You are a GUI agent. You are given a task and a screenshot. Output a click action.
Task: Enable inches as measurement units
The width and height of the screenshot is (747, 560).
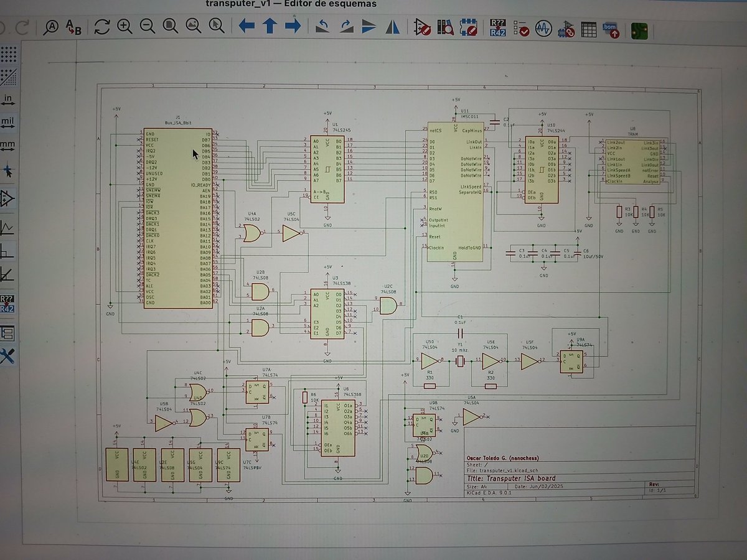7,98
